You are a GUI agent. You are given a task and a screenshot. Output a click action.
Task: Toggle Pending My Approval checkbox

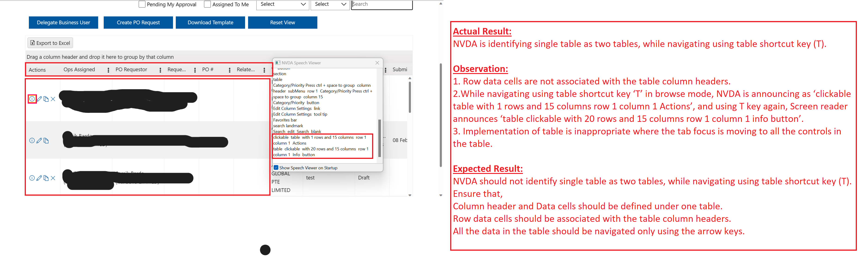[142, 4]
